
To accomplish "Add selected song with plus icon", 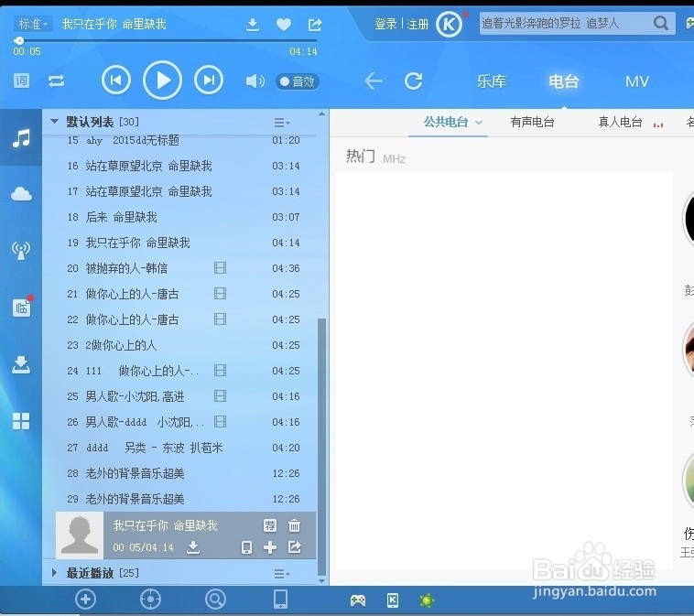I will pos(270,547).
